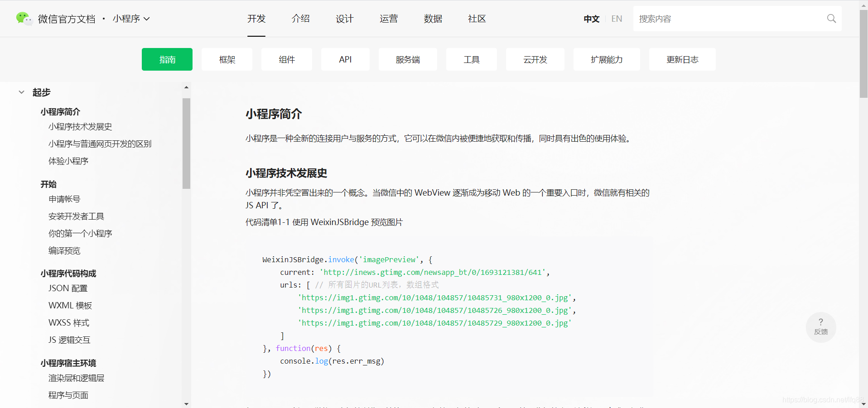The height and width of the screenshot is (408, 868).
Task: Open the 反馈 feedback question-mark button
Action: (821, 327)
